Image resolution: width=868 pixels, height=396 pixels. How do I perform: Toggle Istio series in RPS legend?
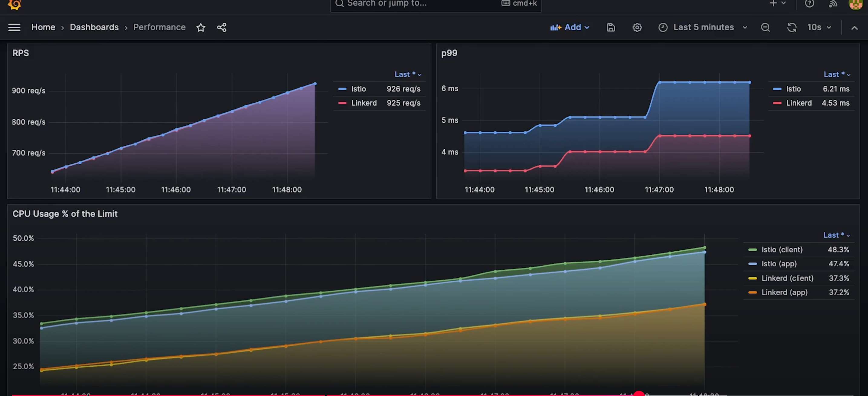(358, 89)
